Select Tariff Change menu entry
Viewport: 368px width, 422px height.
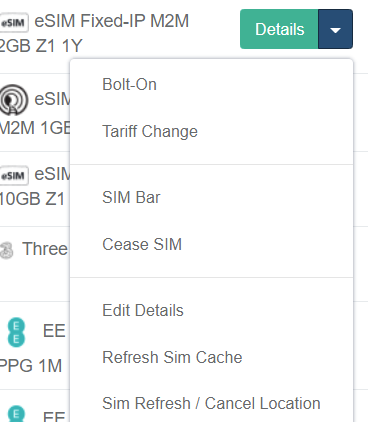(x=150, y=131)
